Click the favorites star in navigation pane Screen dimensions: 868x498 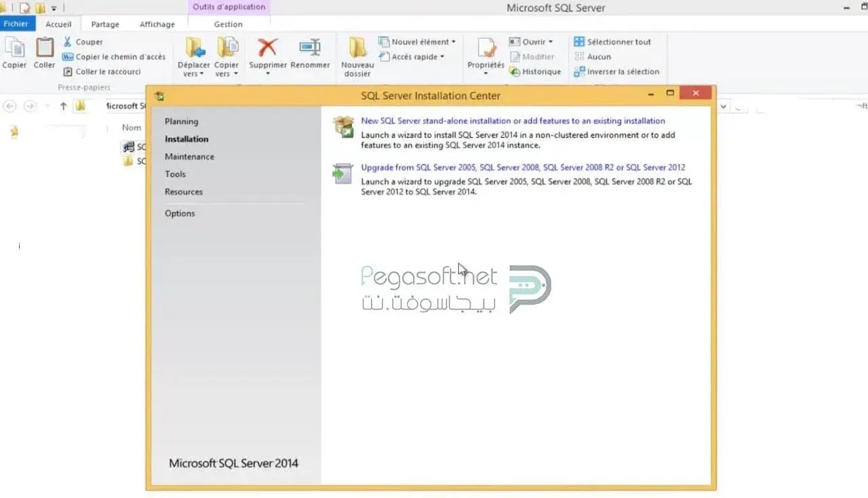coord(14,132)
